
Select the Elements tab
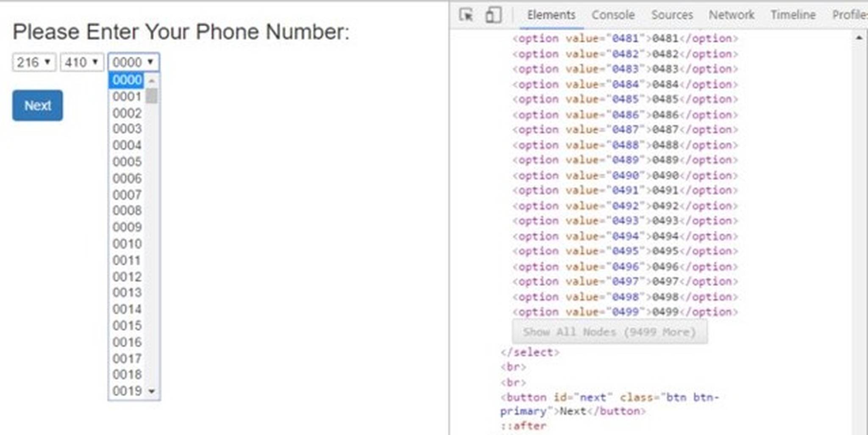pos(551,15)
